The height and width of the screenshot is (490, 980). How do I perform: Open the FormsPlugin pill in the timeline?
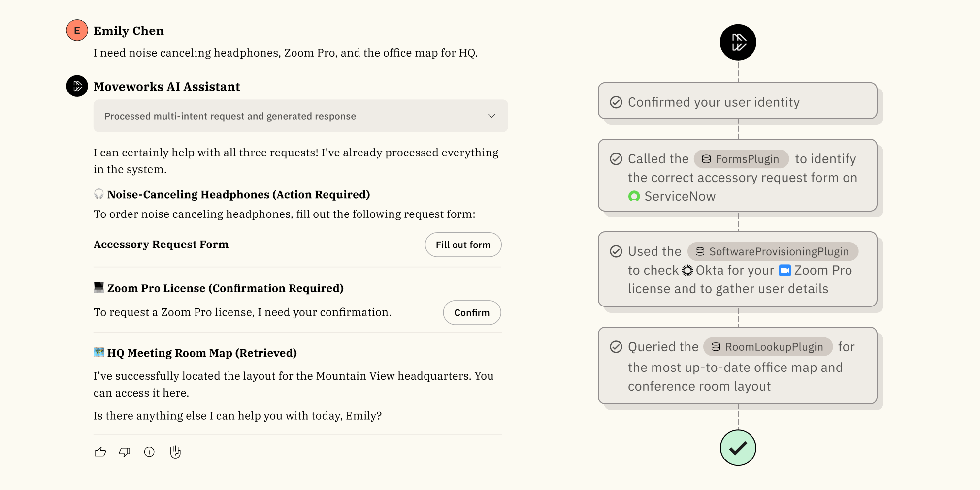(741, 158)
